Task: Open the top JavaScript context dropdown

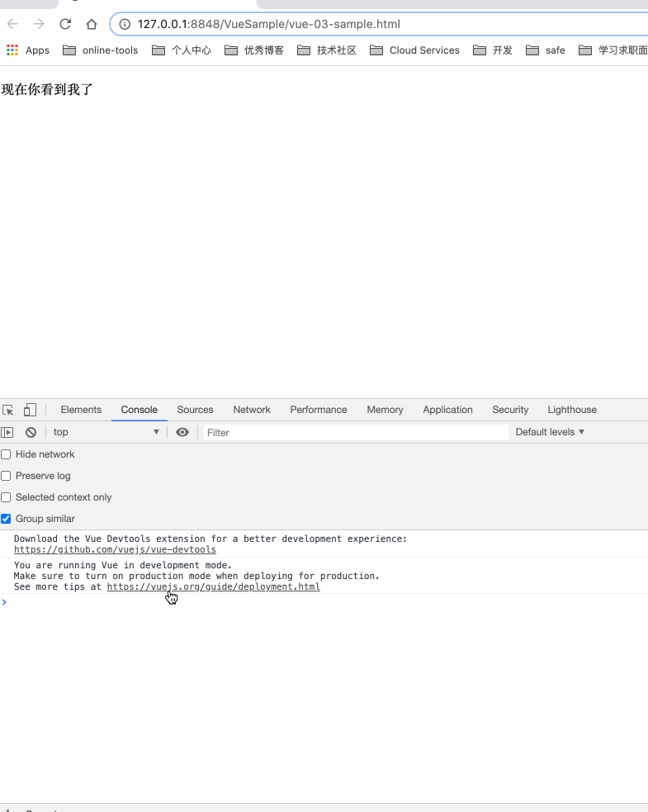Action: tap(106, 432)
